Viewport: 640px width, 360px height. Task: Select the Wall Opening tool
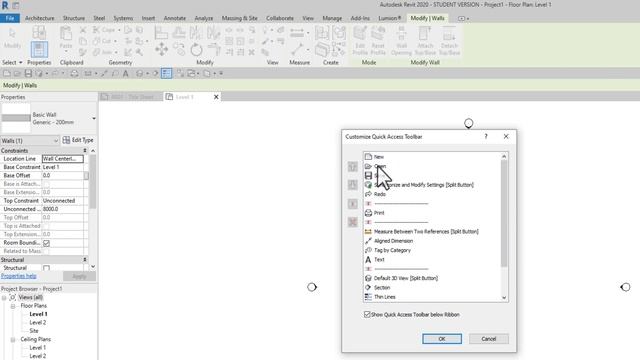(401, 41)
